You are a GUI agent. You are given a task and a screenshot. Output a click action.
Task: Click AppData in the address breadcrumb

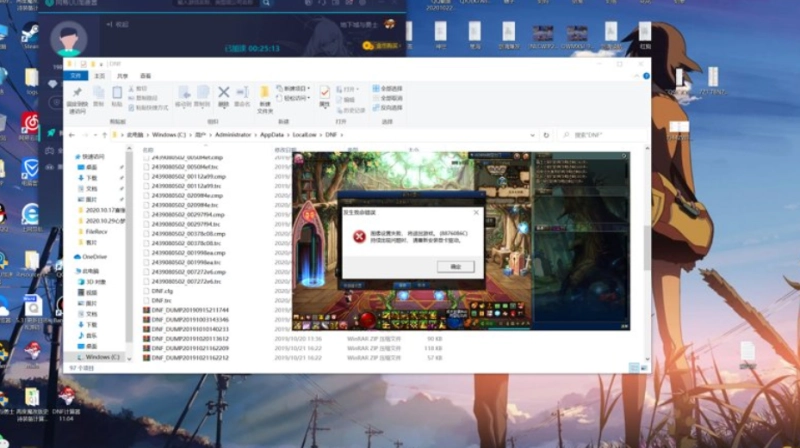tap(272, 135)
